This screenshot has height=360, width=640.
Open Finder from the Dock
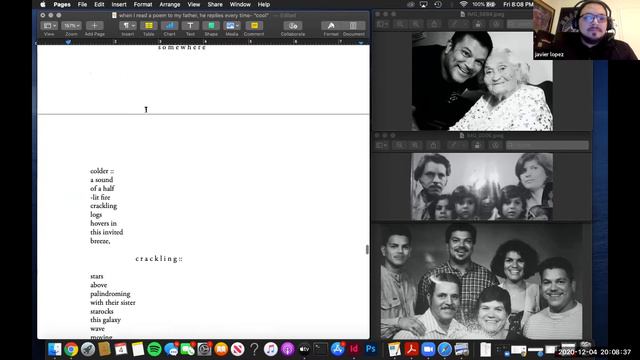[x=55, y=349]
